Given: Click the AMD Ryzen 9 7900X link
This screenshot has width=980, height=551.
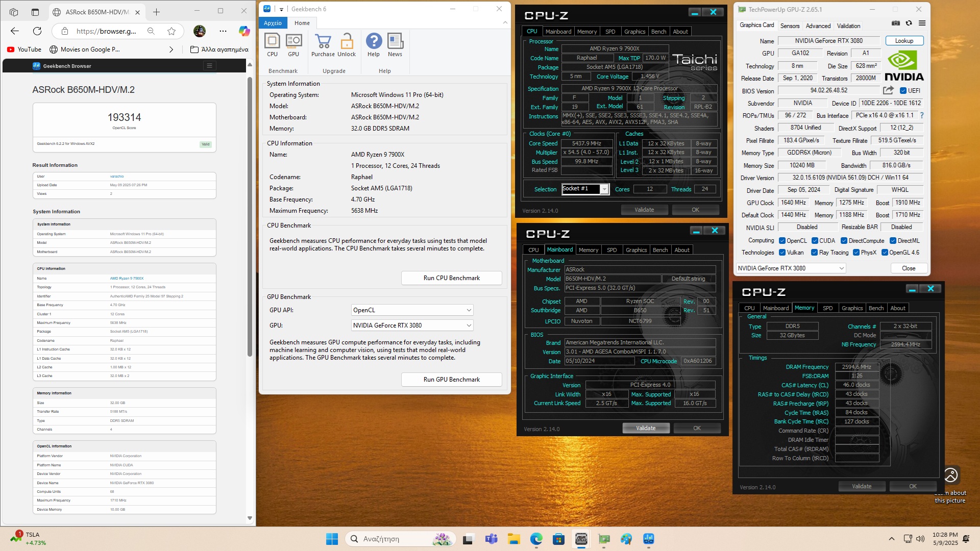Looking at the screenshot, I should [127, 279].
